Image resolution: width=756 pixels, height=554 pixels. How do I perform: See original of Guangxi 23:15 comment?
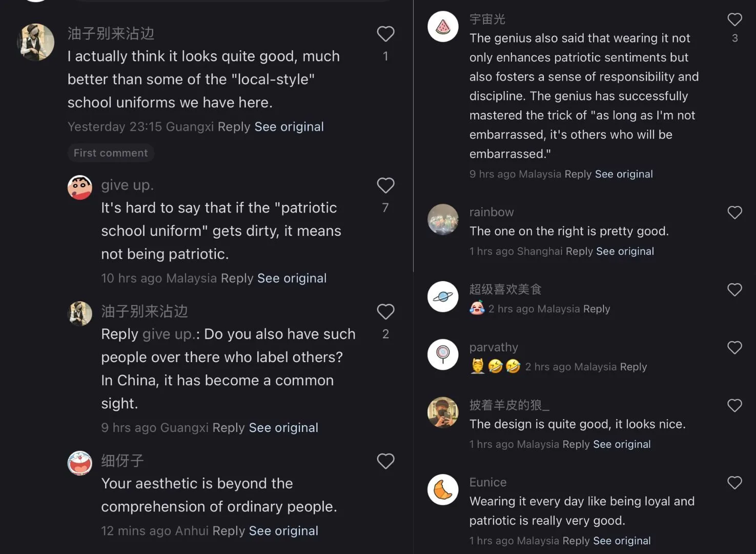[289, 127]
